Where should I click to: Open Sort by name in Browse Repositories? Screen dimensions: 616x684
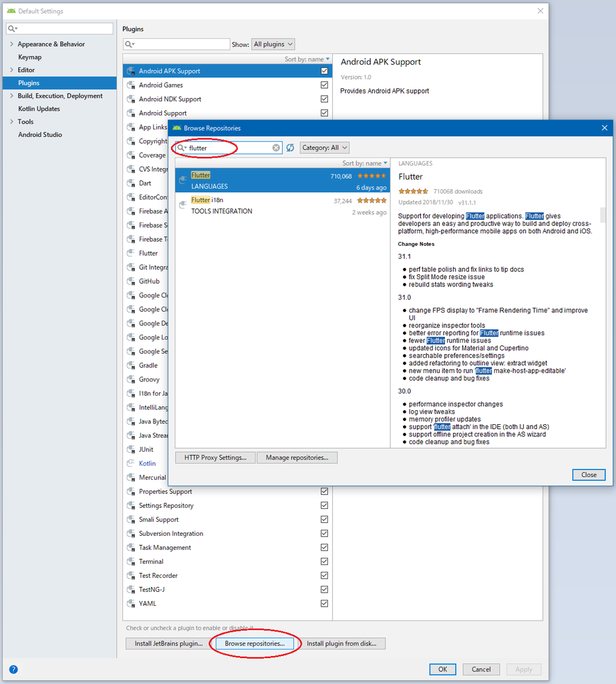coord(365,163)
